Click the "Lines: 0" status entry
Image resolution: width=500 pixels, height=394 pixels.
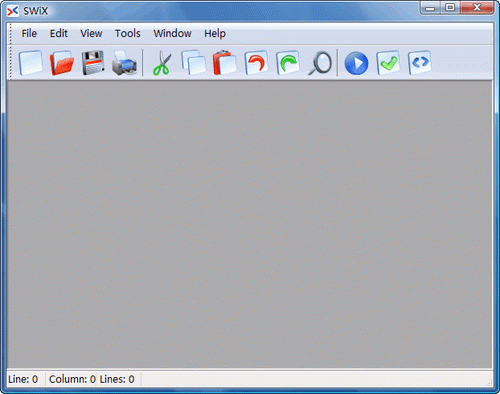pos(117,379)
